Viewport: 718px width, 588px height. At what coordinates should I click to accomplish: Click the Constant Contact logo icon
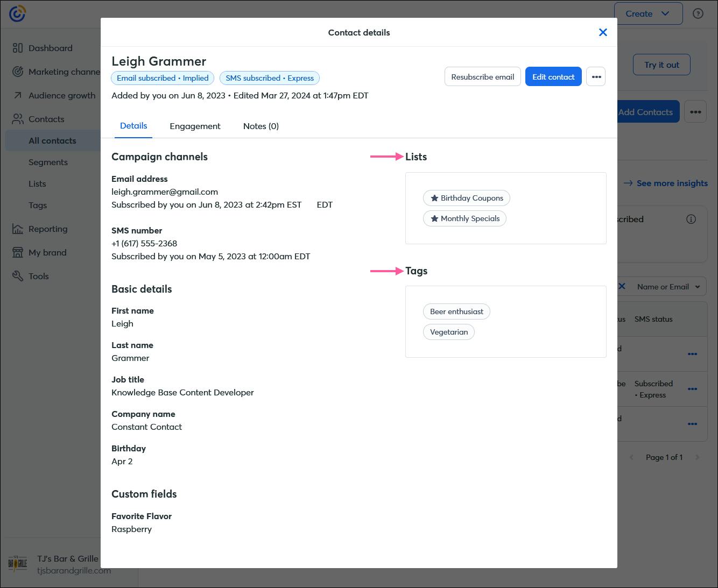(17, 13)
